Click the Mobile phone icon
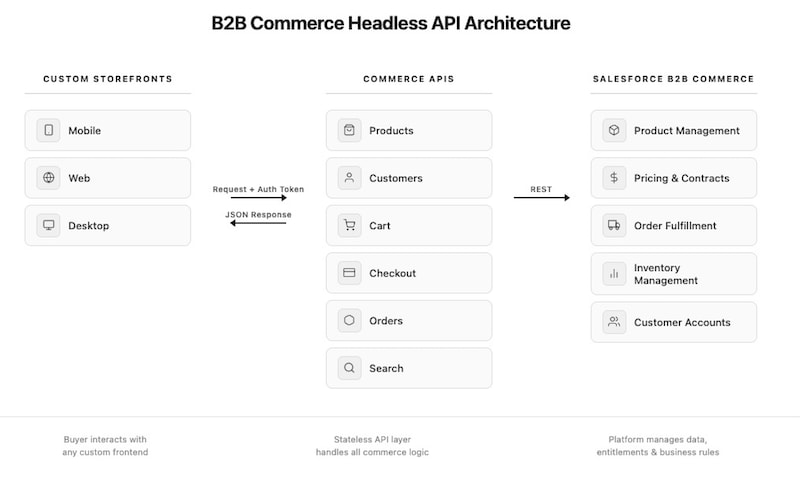Screen dimensions: 800x477 (x=48, y=130)
